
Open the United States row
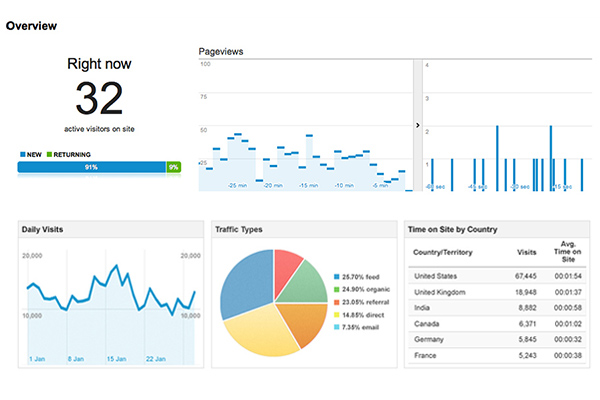[x=492, y=276]
